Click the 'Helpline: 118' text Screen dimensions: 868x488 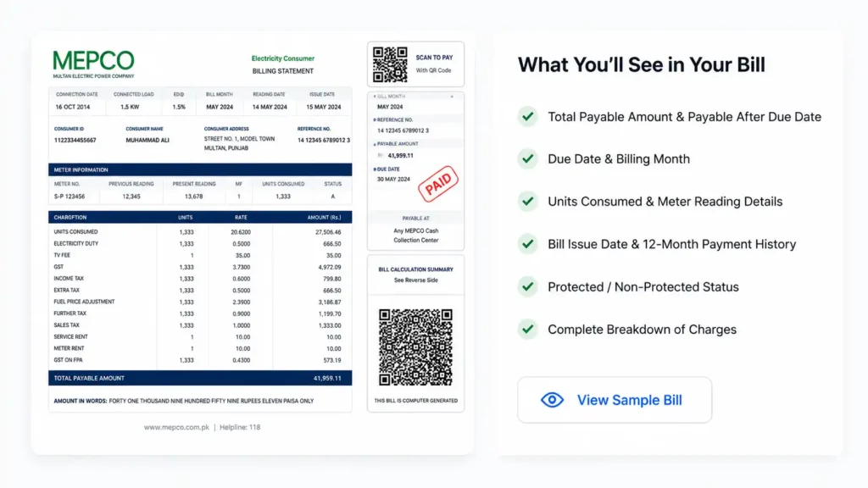[x=240, y=427]
